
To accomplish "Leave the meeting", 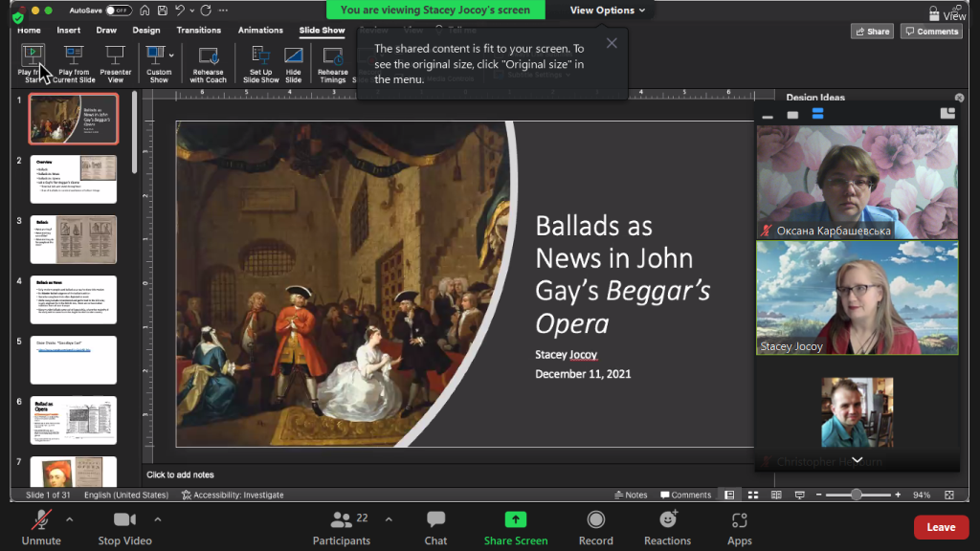I will pos(940,527).
